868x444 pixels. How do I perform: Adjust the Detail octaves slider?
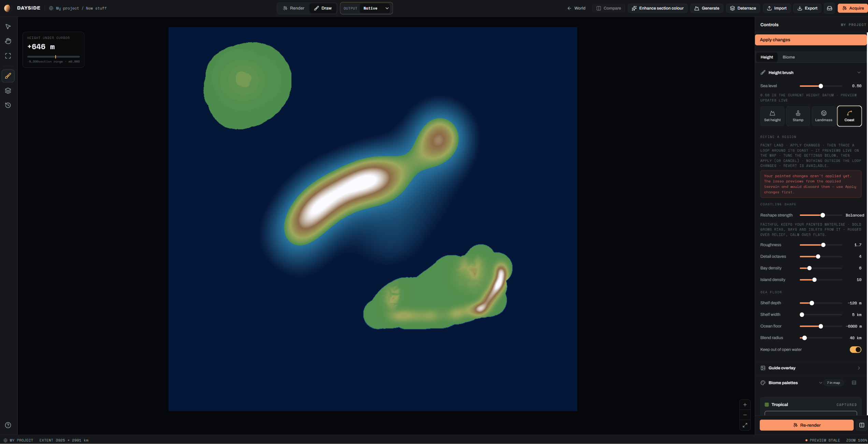(x=821, y=256)
